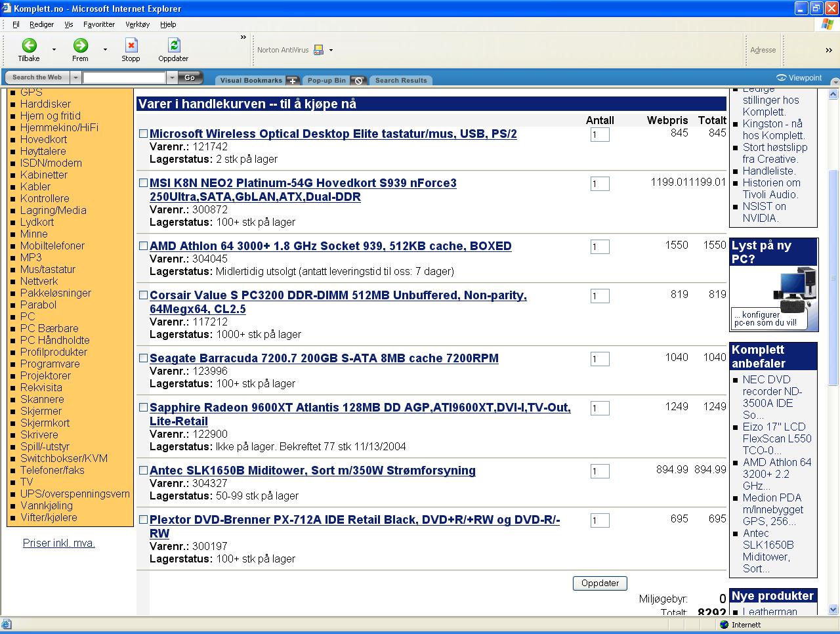
Task: Open Priser inkl. mva. link
Action: [x=59, y=543]
